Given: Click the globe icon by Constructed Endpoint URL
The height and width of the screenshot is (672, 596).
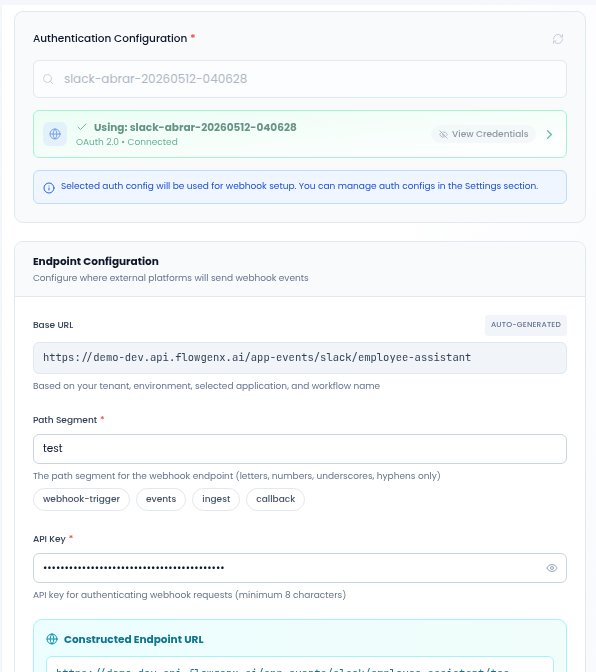Looking at the screenshot, I should (x=52, y=639).
